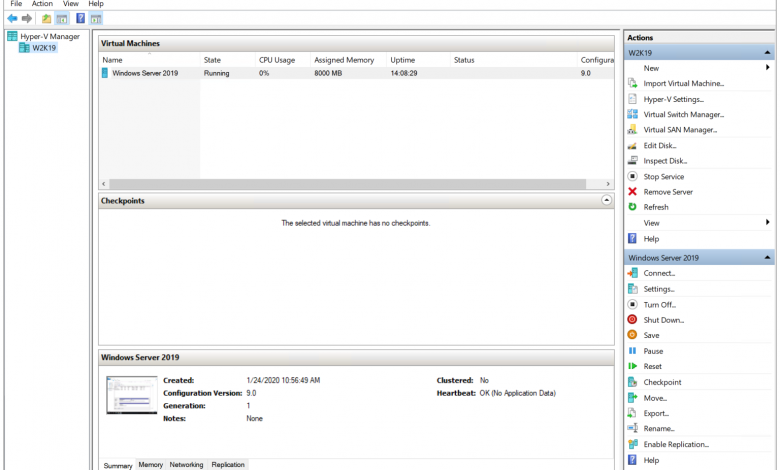Sort by the Assigned Memory column header
Image resolution: width=780 pixels, height=470 pixels.
[x=349, y=60]
